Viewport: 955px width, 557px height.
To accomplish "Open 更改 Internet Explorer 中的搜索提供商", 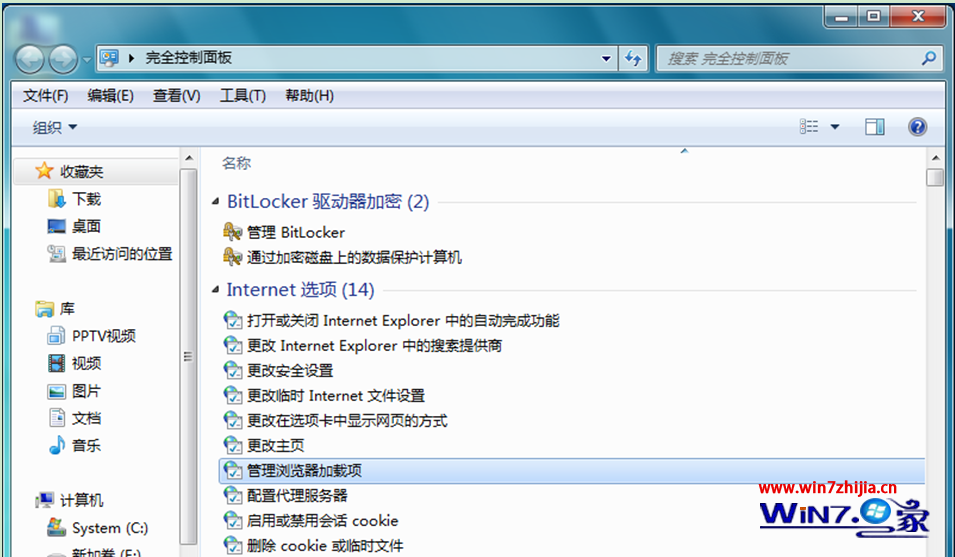I will pyautogui.click(x=374, y=346).
